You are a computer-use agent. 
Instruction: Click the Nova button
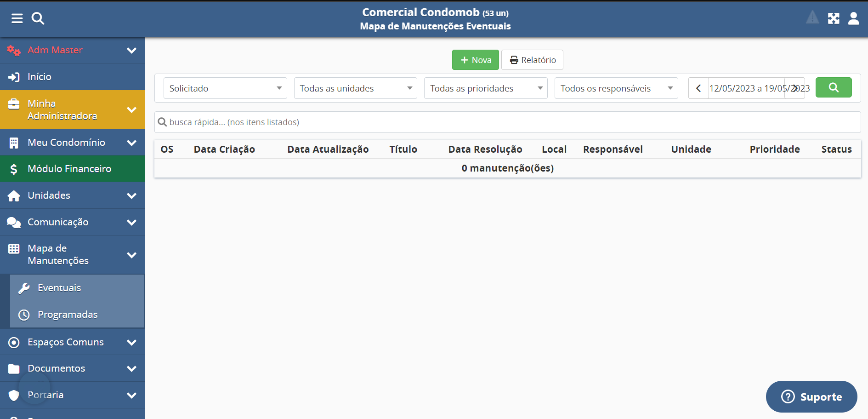475,60
